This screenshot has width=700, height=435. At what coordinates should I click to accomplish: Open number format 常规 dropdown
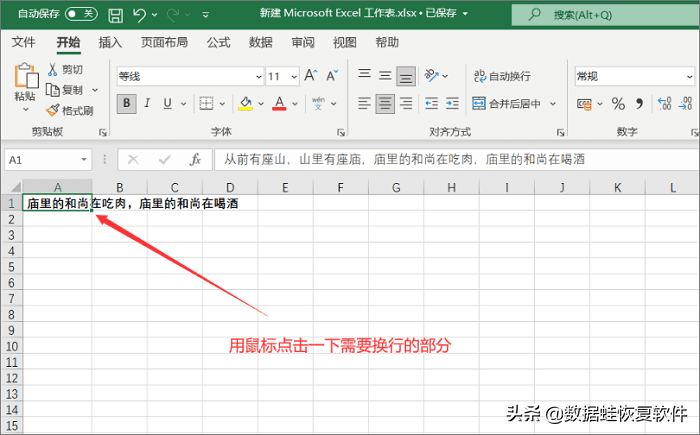pyautogui.click(x=689, y=77)
